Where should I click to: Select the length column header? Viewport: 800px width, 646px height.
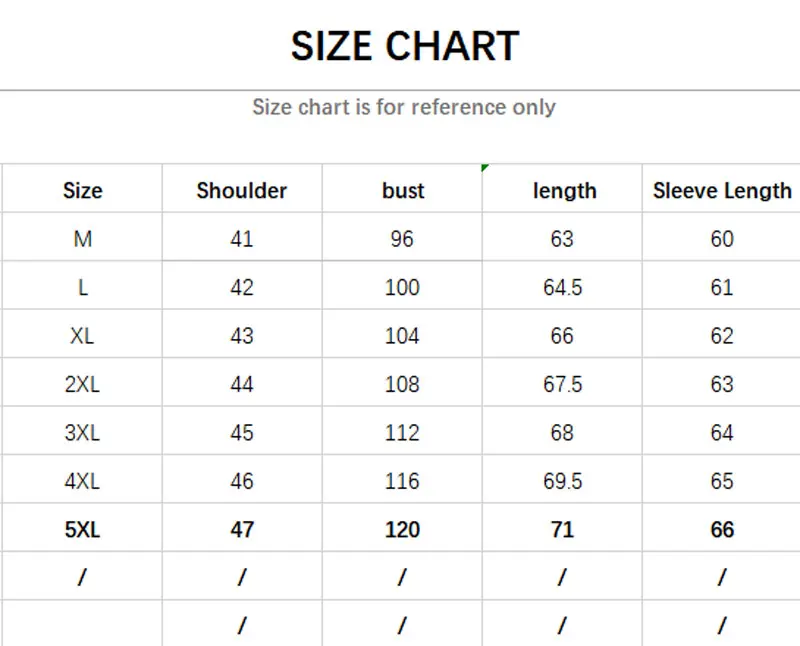[564, 190]
